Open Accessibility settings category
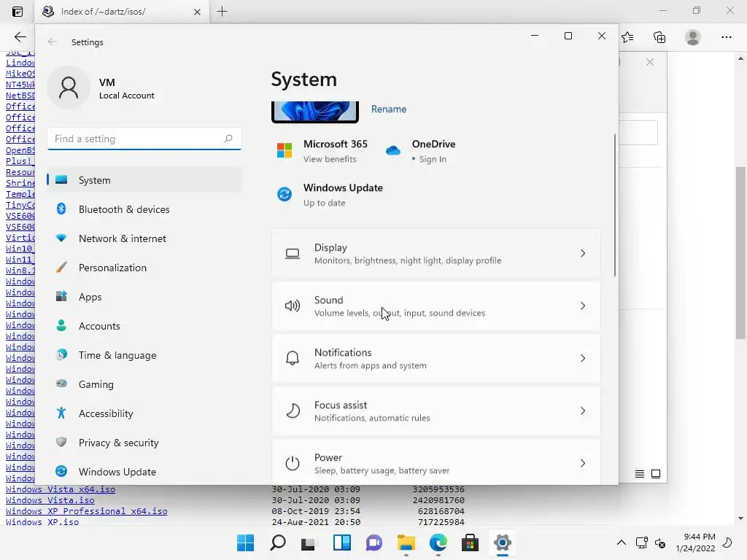The width and height of the screenshot is (747, 560). coord(144,413)
